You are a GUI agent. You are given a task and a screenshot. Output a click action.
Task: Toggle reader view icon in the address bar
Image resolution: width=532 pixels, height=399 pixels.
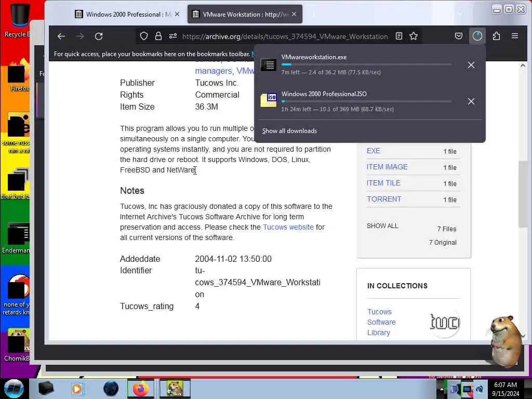[399, 36]
